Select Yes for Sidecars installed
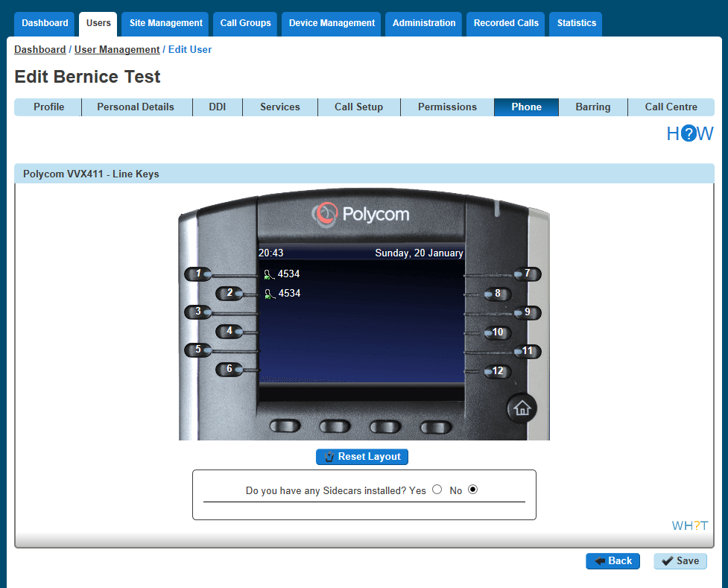This screenshot has width=728, height=588. pyautogui.click(x=437, y=490)
